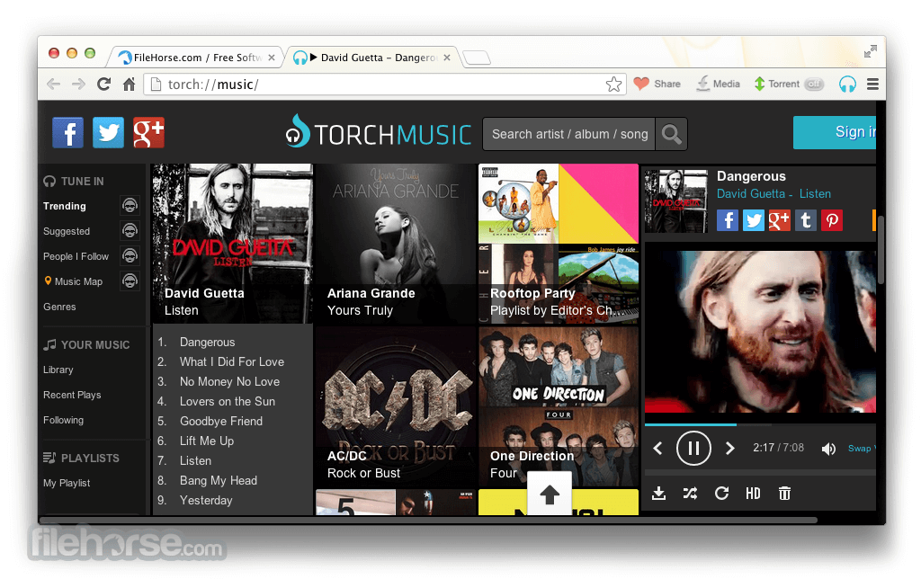The image size is (921, 588).
Task: Open the One Direction Four album
Action: tap(559, 406)
